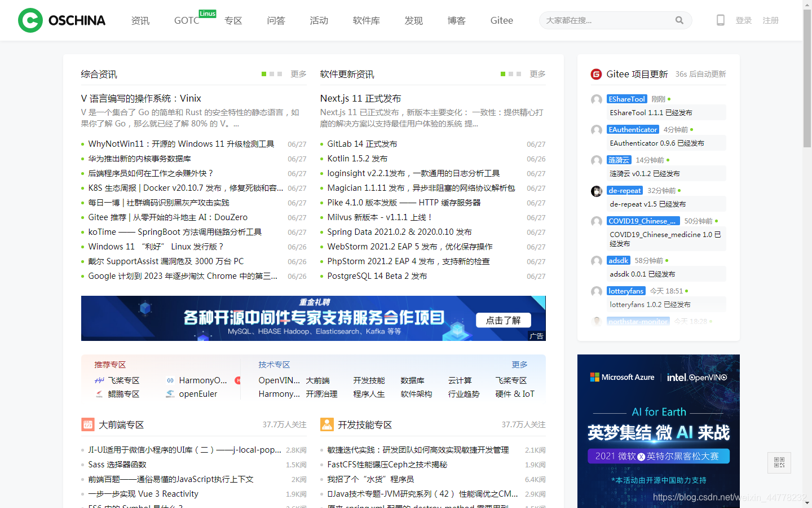Open the GOTC nav item
The width and height of the screenshot is (812, 508).
point(187,20)
